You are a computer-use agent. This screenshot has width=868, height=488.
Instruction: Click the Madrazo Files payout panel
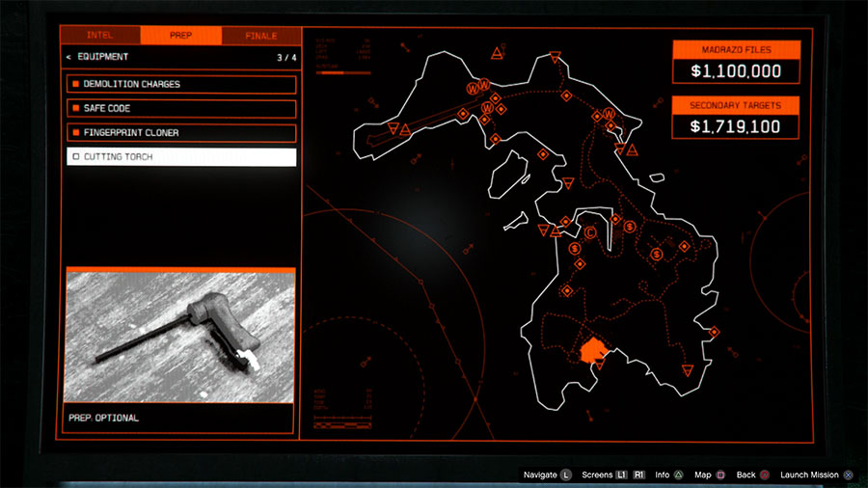point(736,62)
